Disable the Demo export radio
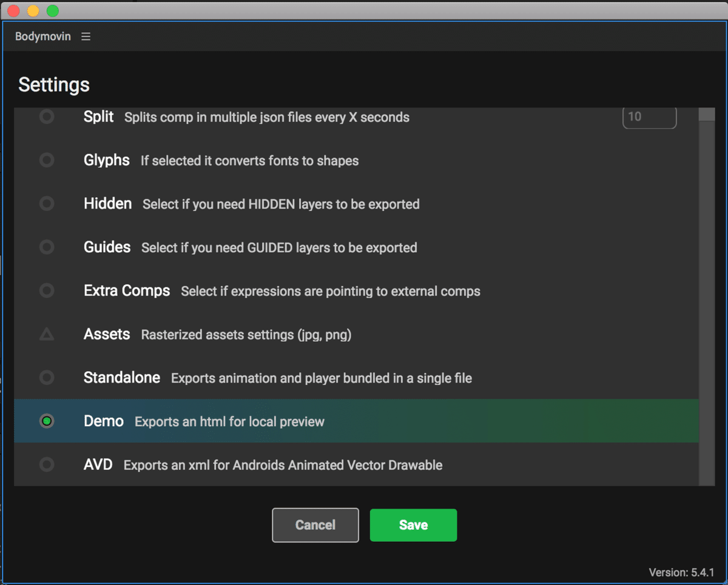Screen dimensions: 728x585 tap(47, 421)
